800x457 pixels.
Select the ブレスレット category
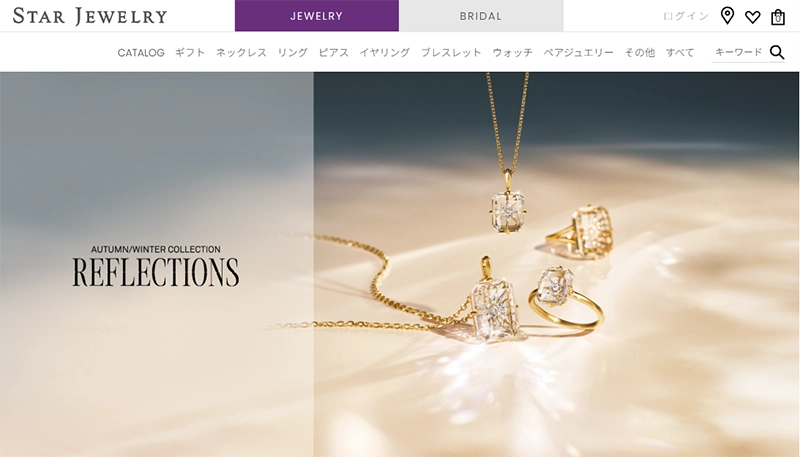pyautogui.click(x=451, y=53)
